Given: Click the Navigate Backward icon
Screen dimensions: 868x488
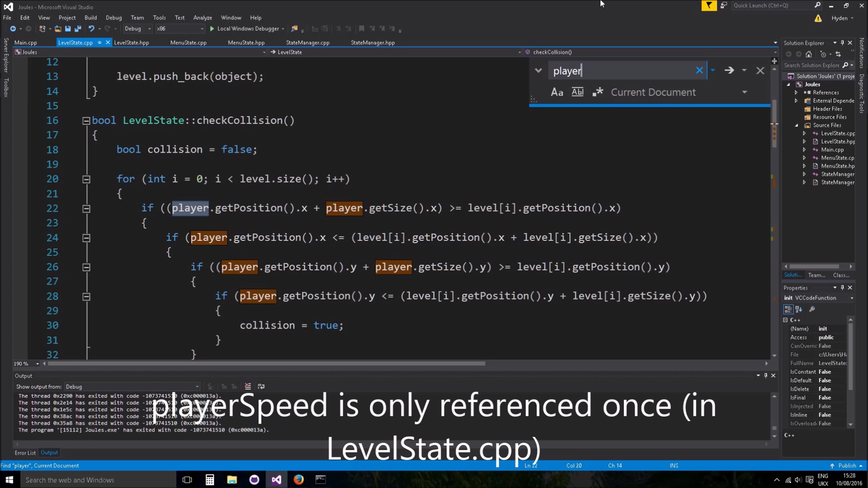Looking at the screenshot, I should (x=13, y=29).
